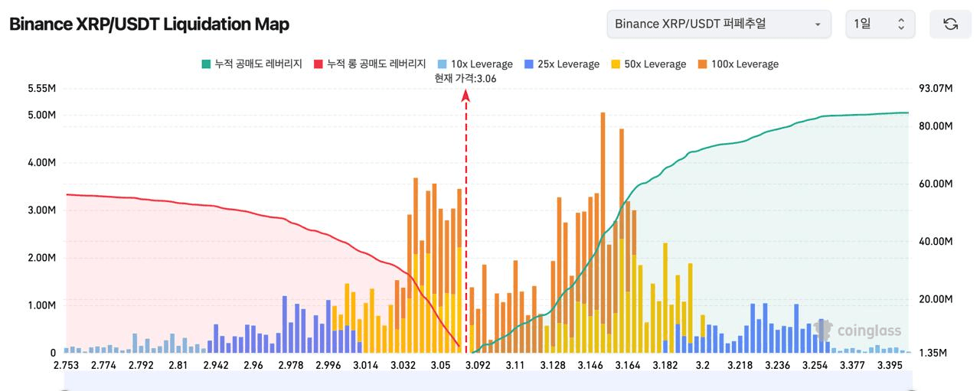Click the dark blue 25x Leverage swatch
980x391 pixels.
529,64
